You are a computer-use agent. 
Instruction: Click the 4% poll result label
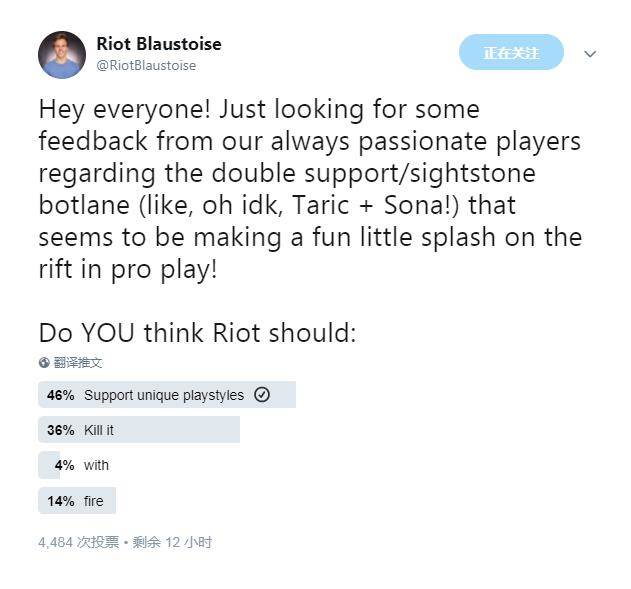click(x=65, y=465)
